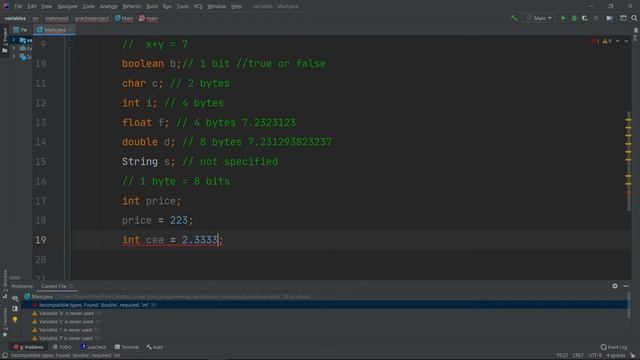
Task: Run the Main configuration with green play
Action: (563, 18)
